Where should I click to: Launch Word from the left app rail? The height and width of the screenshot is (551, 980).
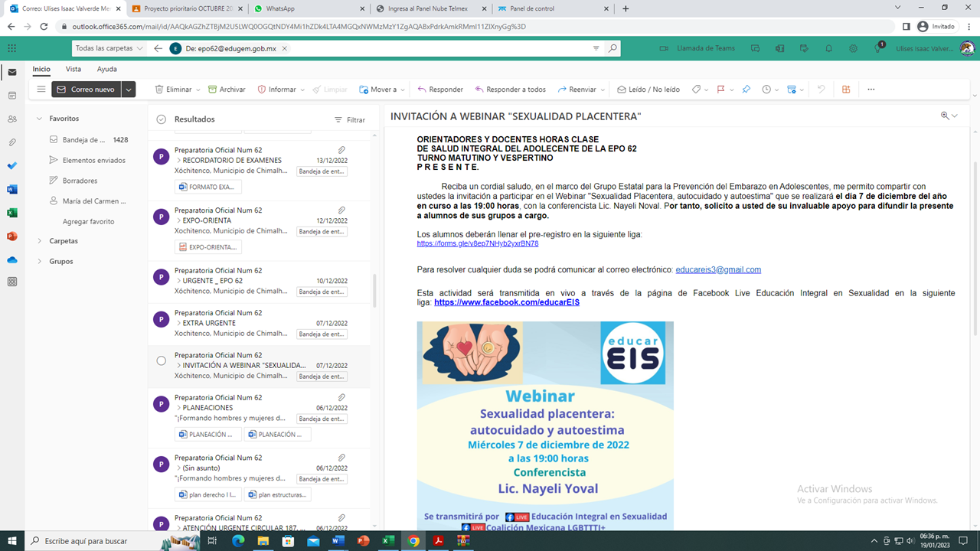[x=11, y=189]
